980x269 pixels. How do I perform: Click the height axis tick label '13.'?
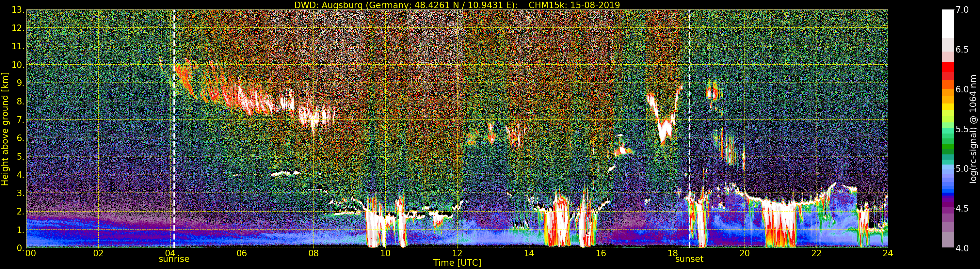pyautogui.click(x=18, y=10)
